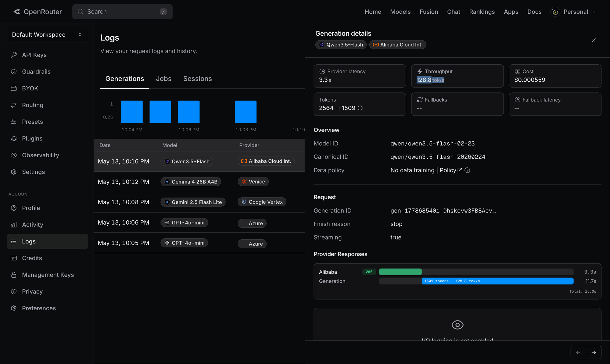
Task: Open Rankings in top navigation
Action: pyautogui.click(x=482, y=12)
